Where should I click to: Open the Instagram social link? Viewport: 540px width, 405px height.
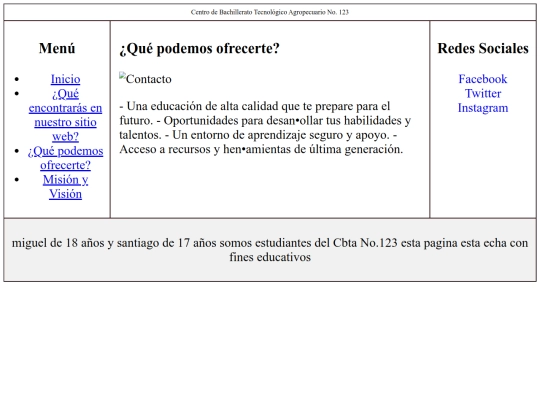click(483, 108)
